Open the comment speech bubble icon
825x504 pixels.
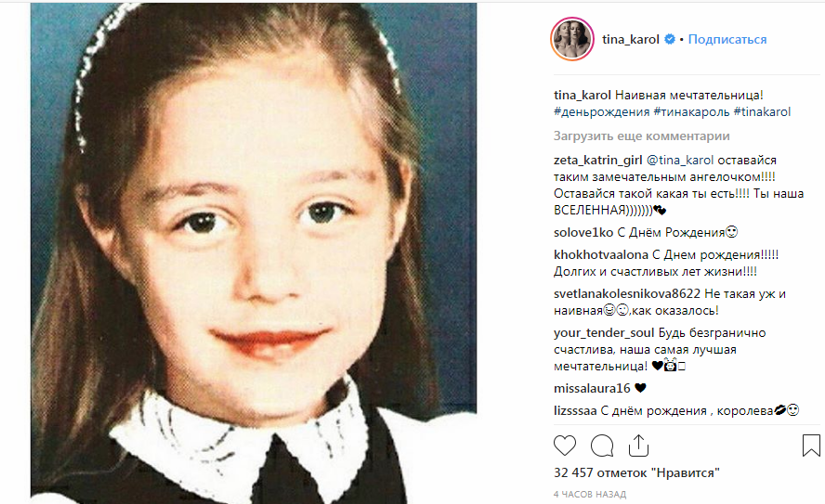(601, 446)
